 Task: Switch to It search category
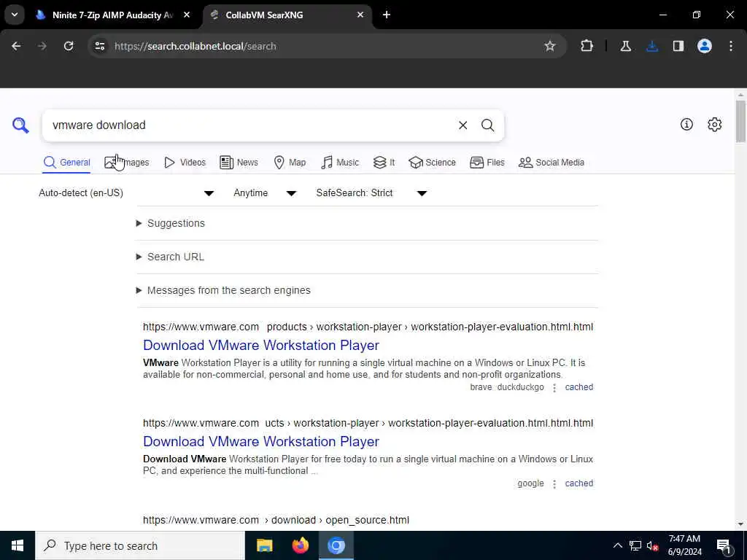[384, 163]
